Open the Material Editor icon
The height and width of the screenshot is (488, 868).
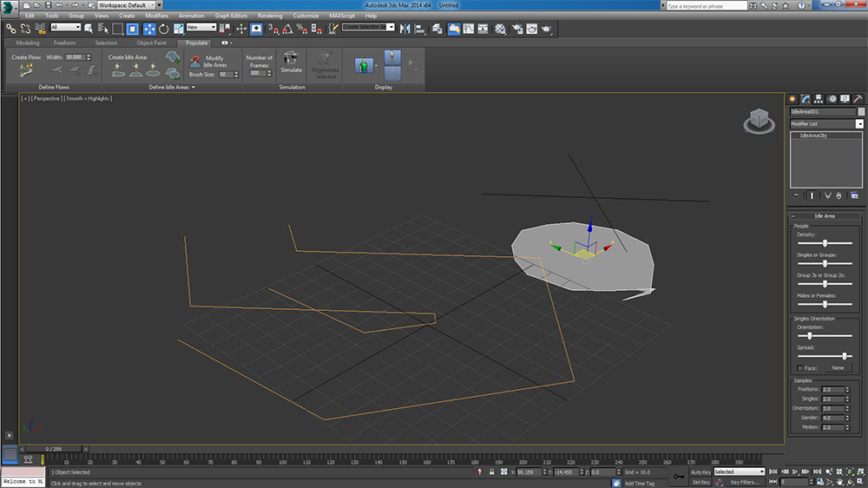[x=500, y=29]
